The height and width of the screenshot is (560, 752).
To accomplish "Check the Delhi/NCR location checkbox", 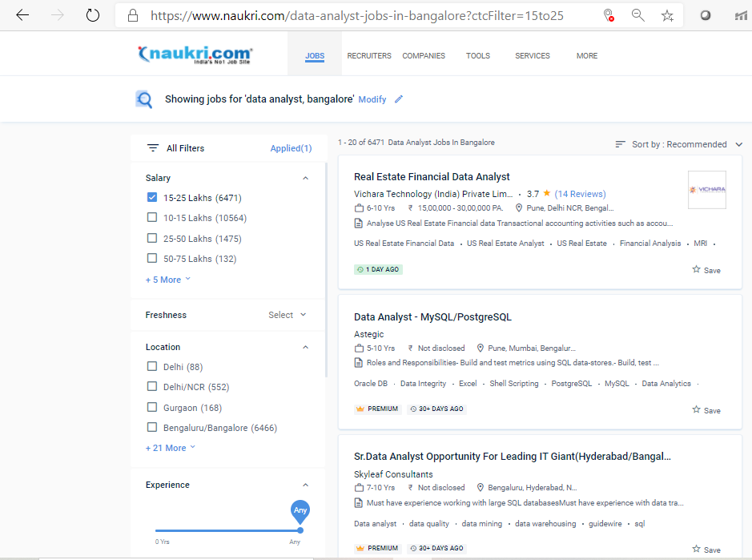I will click(x=152, y=386).
